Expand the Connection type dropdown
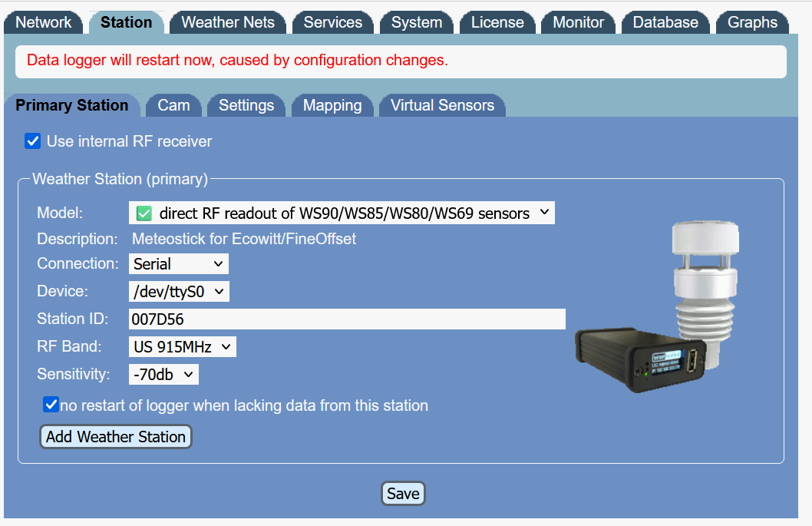Viewport: 812px width, 526px height. (x=178, y=264)
